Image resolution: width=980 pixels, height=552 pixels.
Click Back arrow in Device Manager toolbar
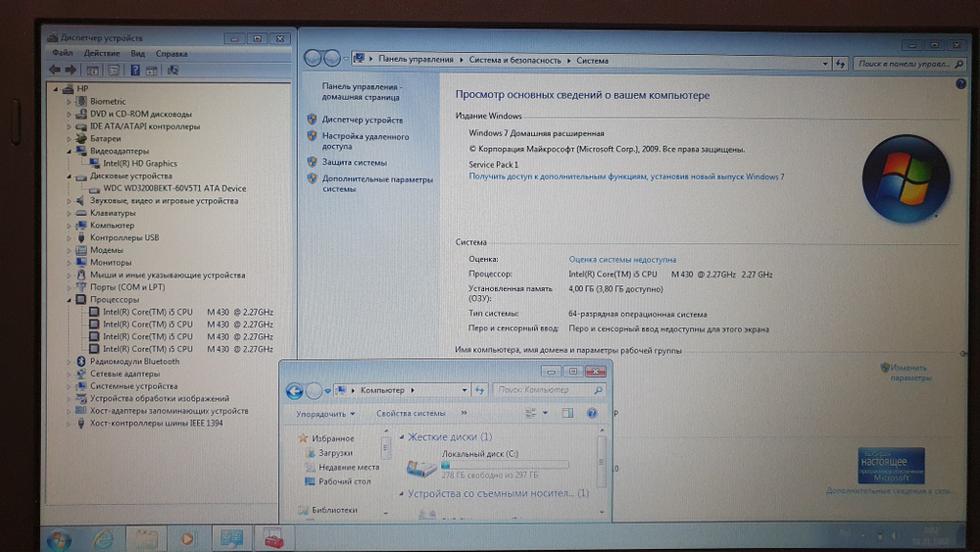pos(54,70)
